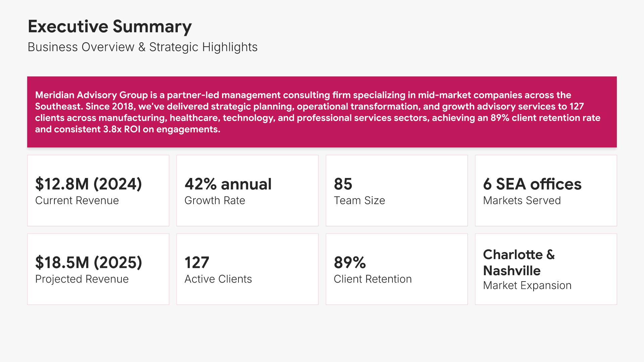The width and height of the screenshot is (644, 362).
Task: Select the "Charlotte & Nashville" heading
Action: (x=519, y=262)
